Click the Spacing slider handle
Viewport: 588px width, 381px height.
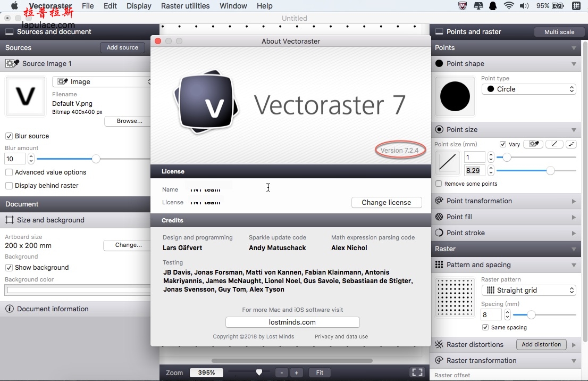[x=531, y=314]
